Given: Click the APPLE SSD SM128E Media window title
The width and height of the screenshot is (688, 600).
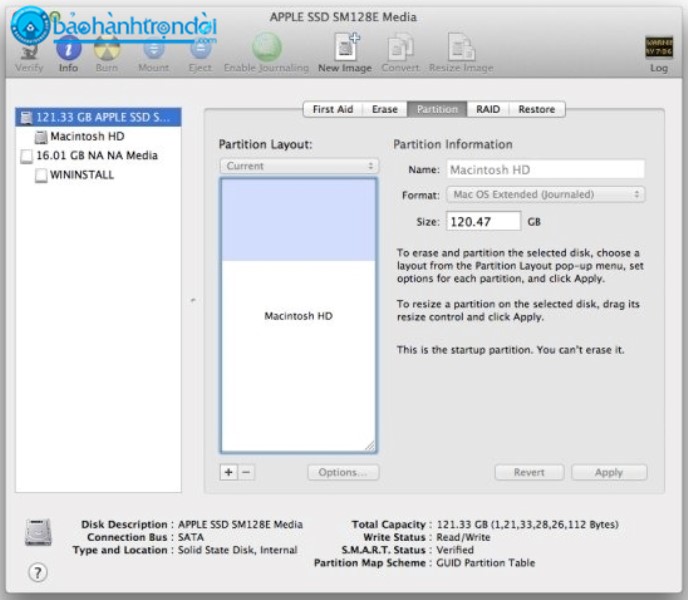Looking at the screenshot, I should point(343,17).
